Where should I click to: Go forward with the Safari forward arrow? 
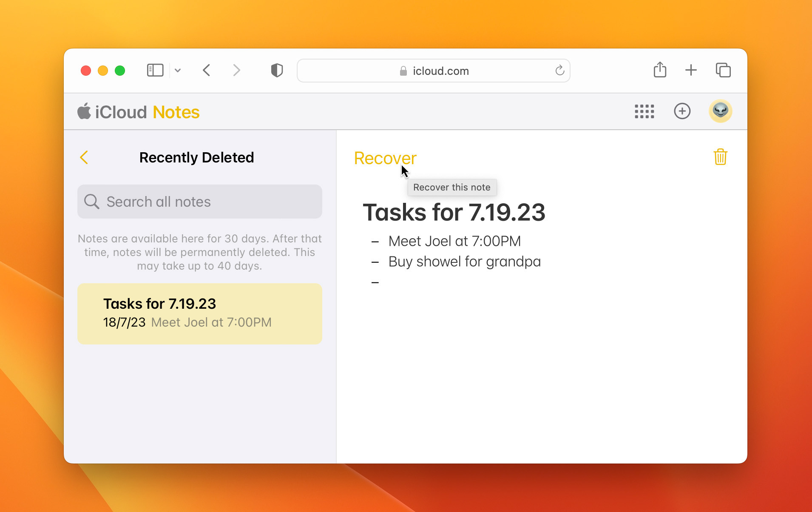tap(237, 70)
